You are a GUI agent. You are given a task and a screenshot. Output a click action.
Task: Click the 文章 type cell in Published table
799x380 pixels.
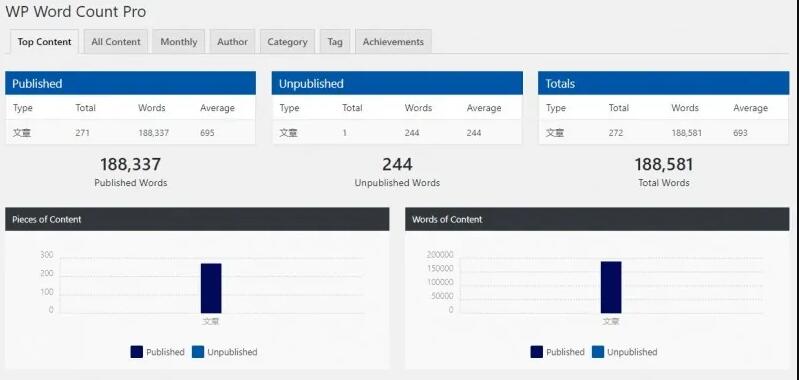click(22, 133)
